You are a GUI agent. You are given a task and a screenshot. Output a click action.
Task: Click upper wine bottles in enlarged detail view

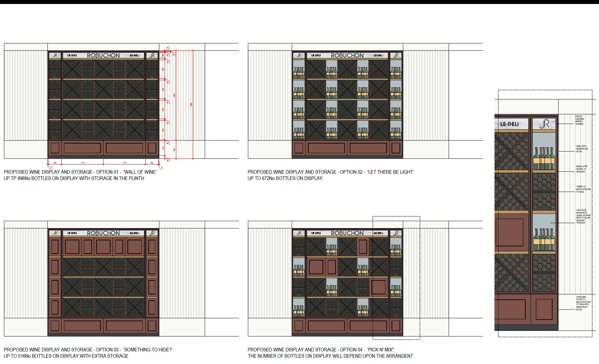click(544, 158)
